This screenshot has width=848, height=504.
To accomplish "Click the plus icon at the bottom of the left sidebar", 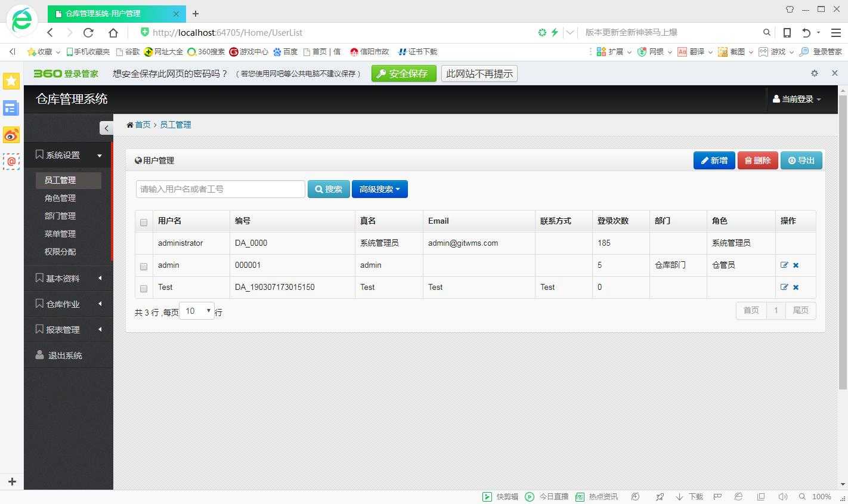I will coord(12,481).
